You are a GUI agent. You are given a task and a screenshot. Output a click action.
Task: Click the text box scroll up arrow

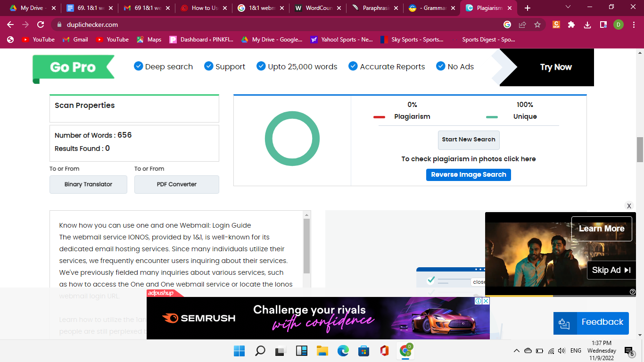point(307,214)
